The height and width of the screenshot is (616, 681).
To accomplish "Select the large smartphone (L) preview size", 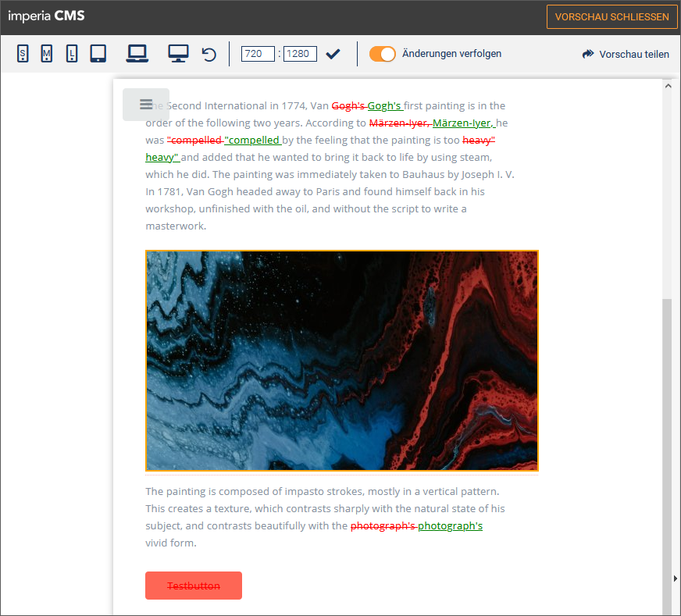I will [x=72, y=54].
